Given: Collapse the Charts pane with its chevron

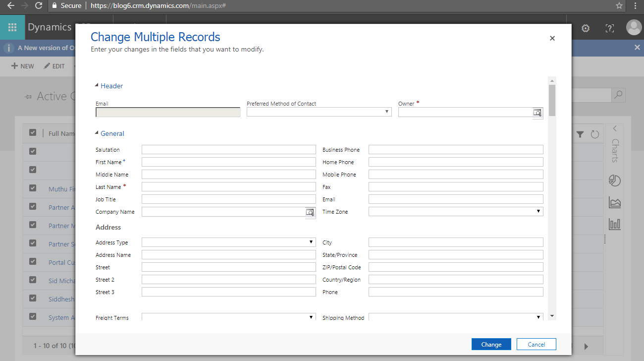Looking at the screenshot, I should 614,127.
